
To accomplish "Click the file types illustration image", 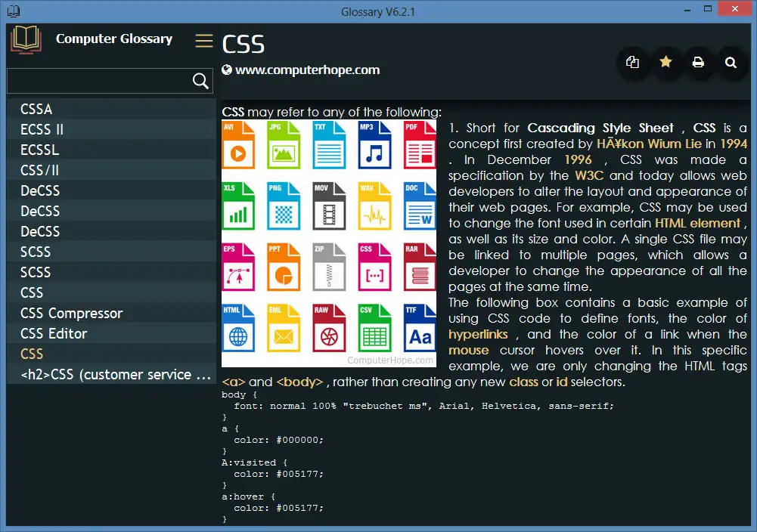I will tap(329, 243).
